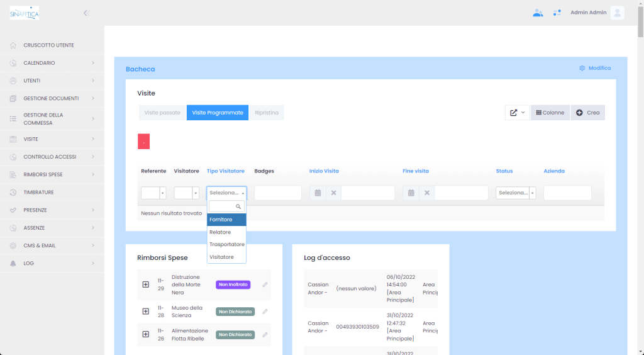Open the Referente filter dropdown
Screen dimensions: 644x355
[x=153, y=193]
